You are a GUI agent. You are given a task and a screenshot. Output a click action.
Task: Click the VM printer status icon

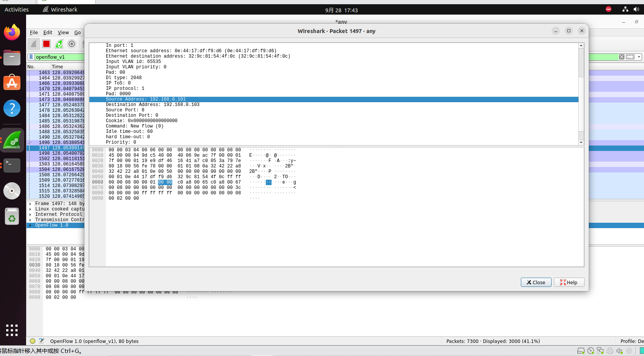[x=610, y=351]
